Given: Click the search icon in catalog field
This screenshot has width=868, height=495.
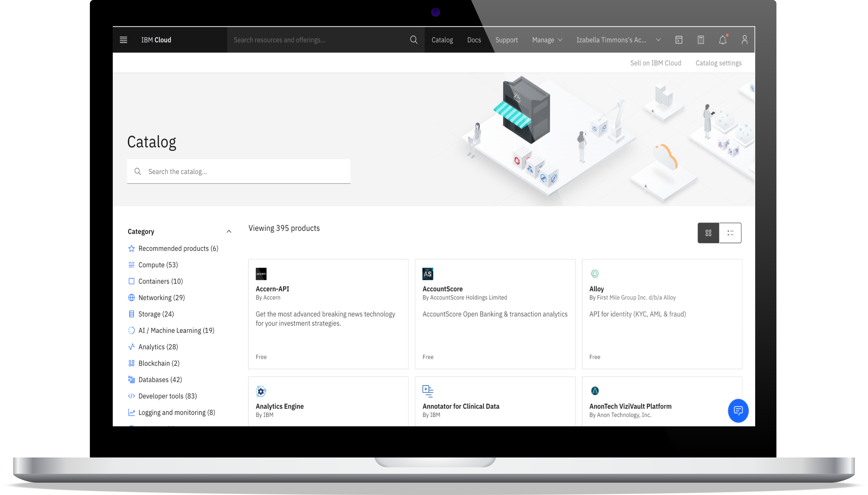Looking at the screenshot, I should tap(138, 171).
